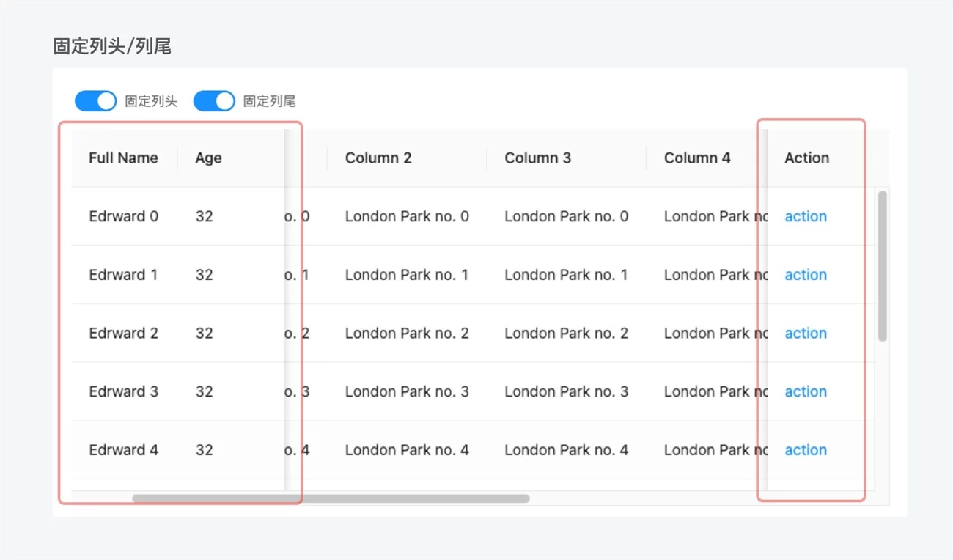Click the Column 2 header

[x=378, y=158]
